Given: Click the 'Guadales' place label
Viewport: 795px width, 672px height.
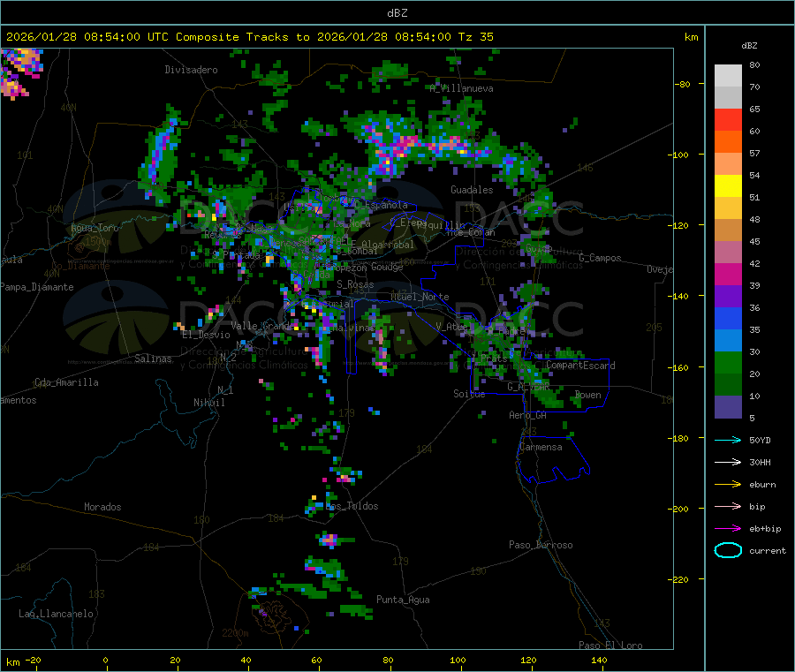Looking at the screenshot, I should pos(472,190).
